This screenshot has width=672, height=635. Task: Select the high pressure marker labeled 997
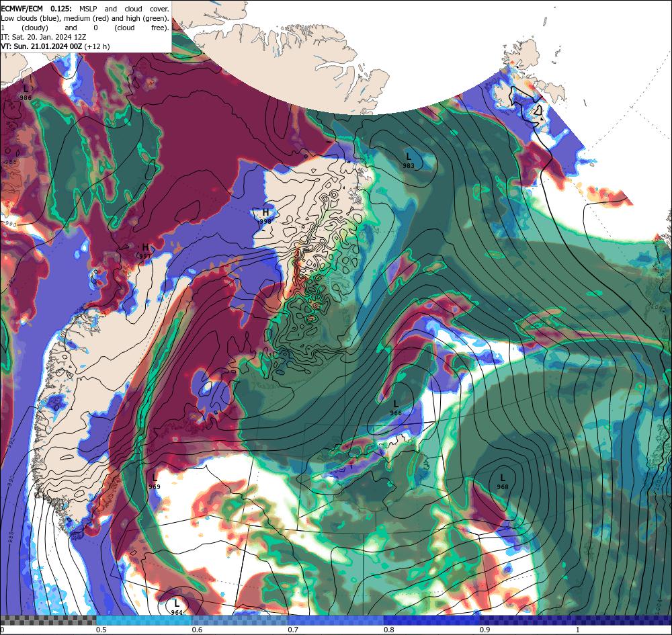[x=145, y=251]
